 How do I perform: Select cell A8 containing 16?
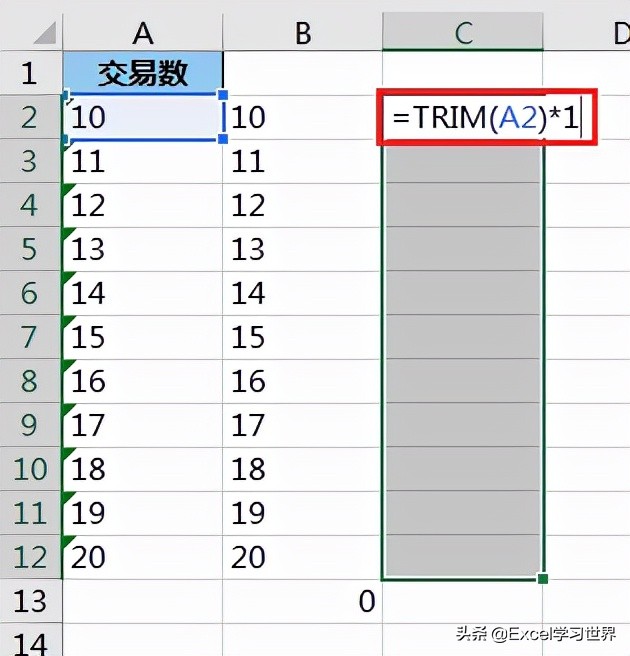pyautogui.click(x=143, y=381)
